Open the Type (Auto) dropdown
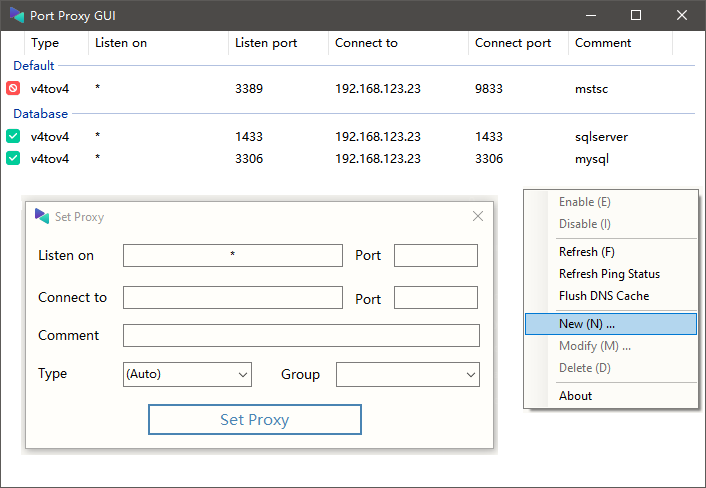The height and width of the screenshot is (488, 706). click(x=187, y=375)
